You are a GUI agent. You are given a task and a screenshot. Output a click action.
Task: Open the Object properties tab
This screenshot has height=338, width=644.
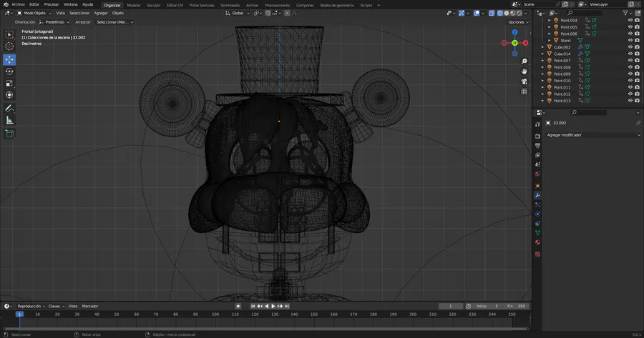[537, 186]
